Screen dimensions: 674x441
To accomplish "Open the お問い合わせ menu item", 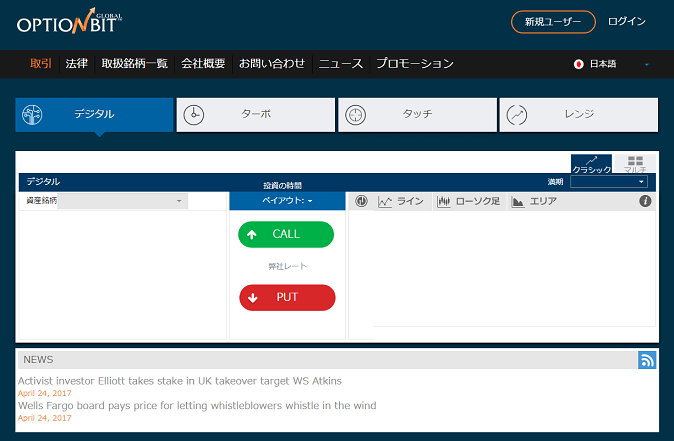I will tap(272, 64).
